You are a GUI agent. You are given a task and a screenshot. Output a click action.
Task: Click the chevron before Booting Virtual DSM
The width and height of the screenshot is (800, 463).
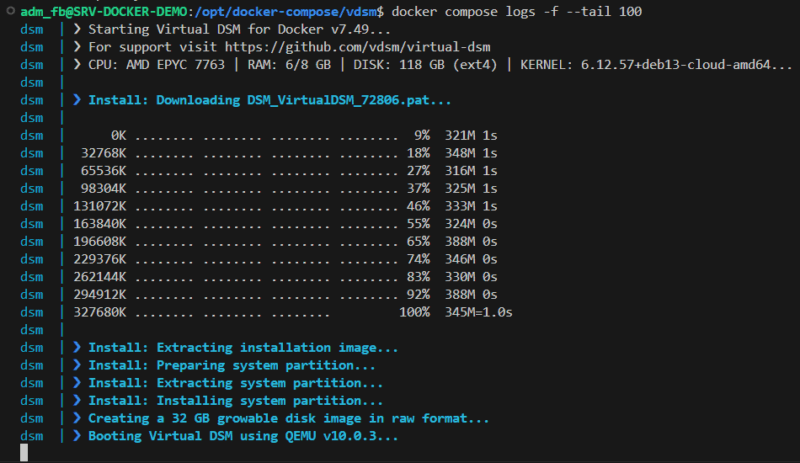pyautogui.click(x=77, y=436)
